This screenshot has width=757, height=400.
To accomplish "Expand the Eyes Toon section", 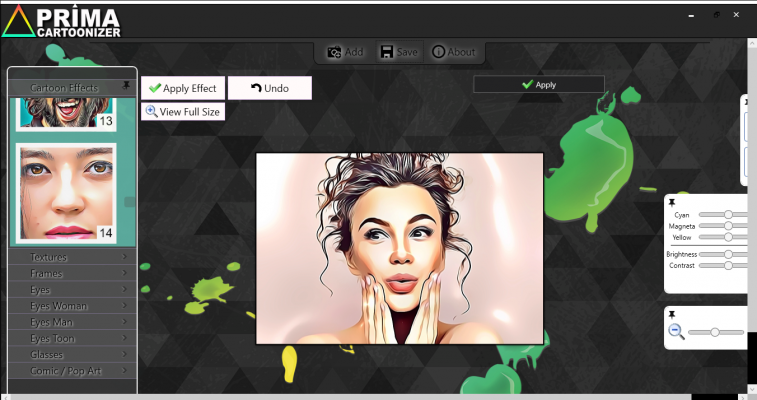I will pyautogui.click(x=71, y=338).
